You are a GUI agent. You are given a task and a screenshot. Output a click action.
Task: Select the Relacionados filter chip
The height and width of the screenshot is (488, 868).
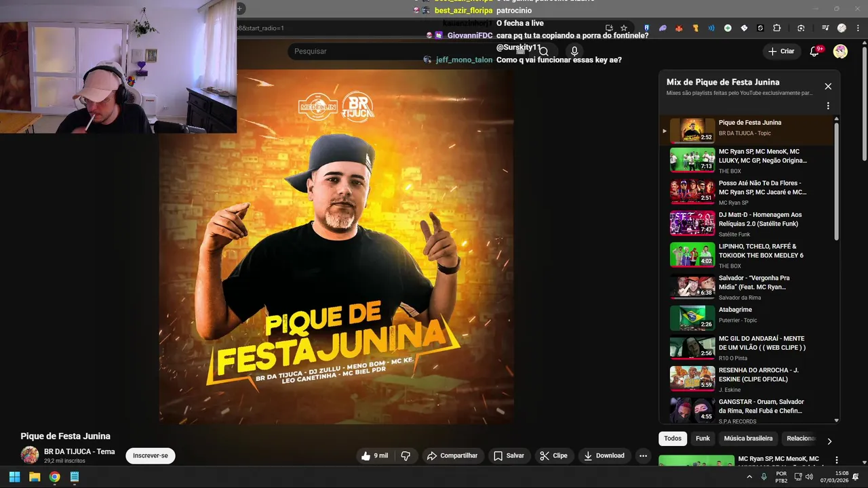pos(799,439)
